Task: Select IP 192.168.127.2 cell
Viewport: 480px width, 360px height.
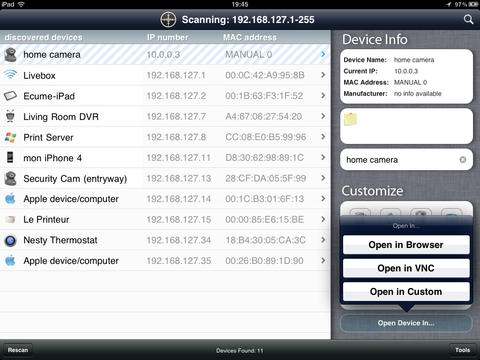Action: point(176,96)
